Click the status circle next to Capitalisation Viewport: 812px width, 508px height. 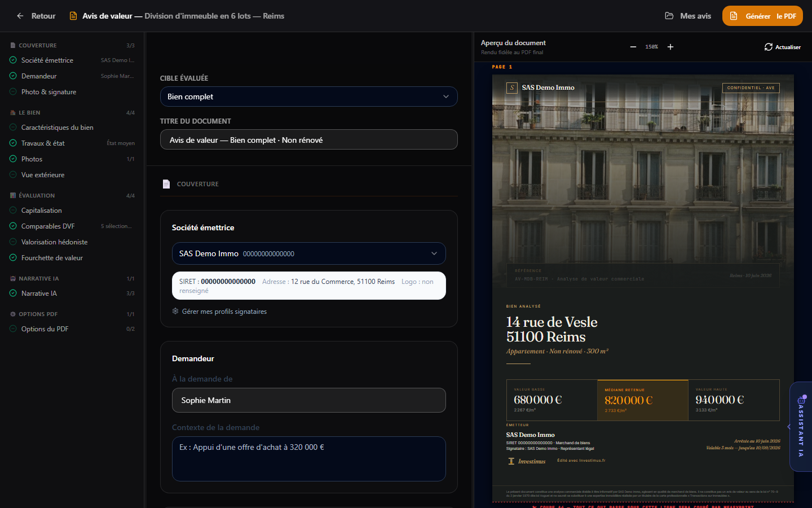point(13,211)
